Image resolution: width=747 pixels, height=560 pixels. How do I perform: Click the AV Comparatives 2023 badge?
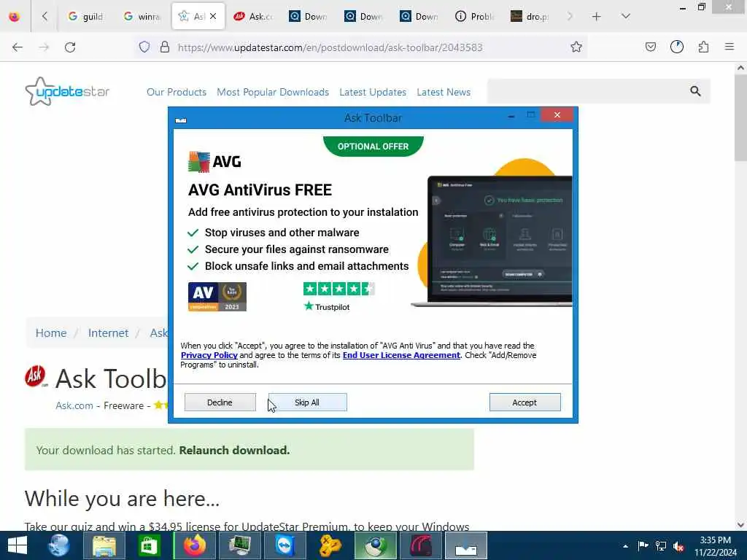coord(217,297)
